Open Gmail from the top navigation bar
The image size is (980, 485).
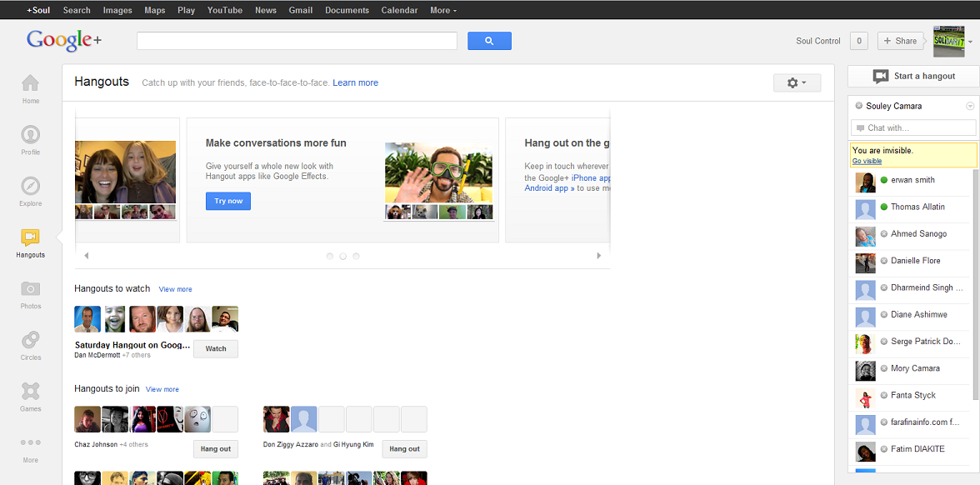(301, 10)
